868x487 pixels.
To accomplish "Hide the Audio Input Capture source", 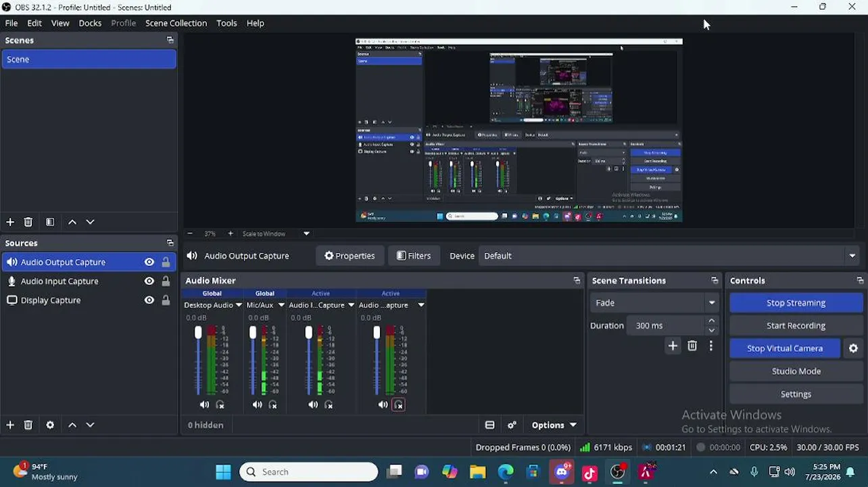I will (x=149, y=281).
